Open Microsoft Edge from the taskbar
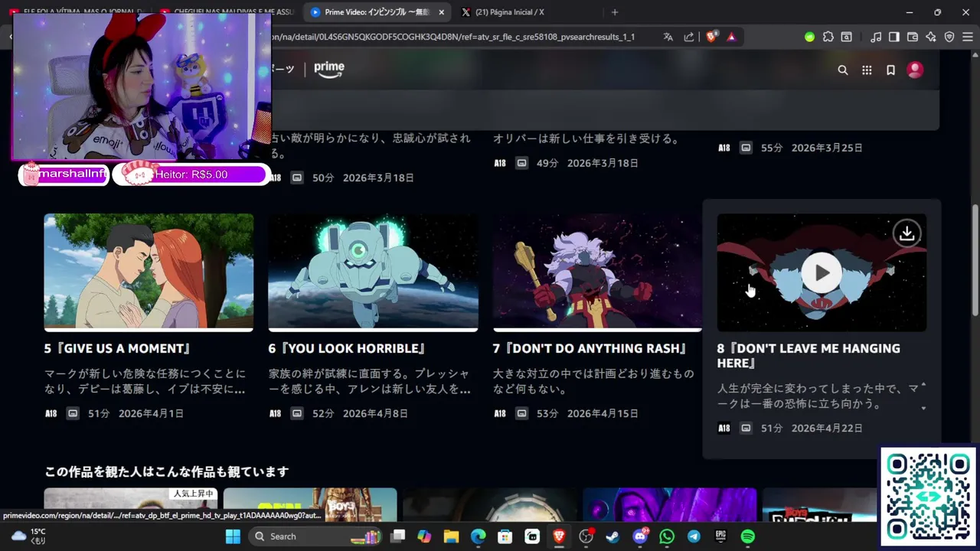 [x=478, y=536]
